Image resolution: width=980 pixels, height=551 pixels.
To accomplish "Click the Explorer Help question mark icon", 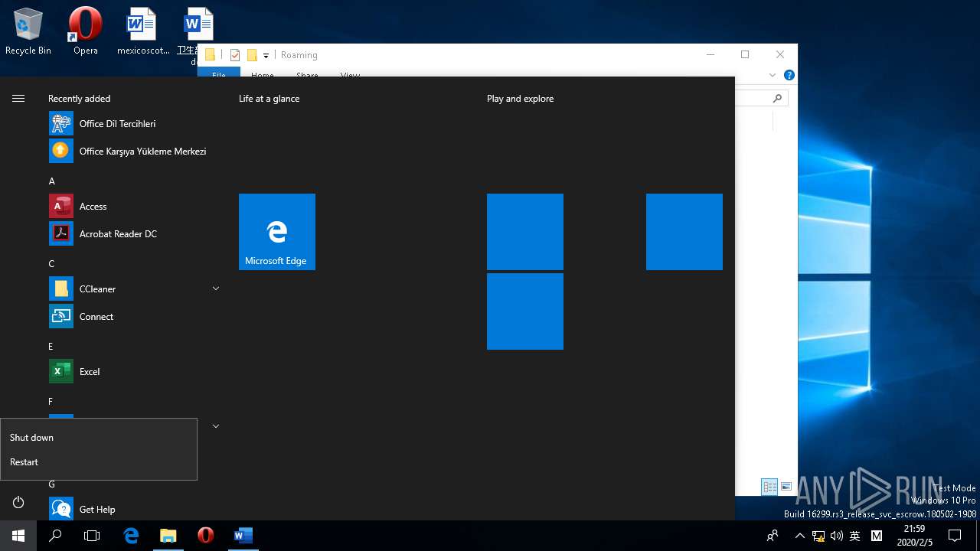I will (x=789, y=75).
